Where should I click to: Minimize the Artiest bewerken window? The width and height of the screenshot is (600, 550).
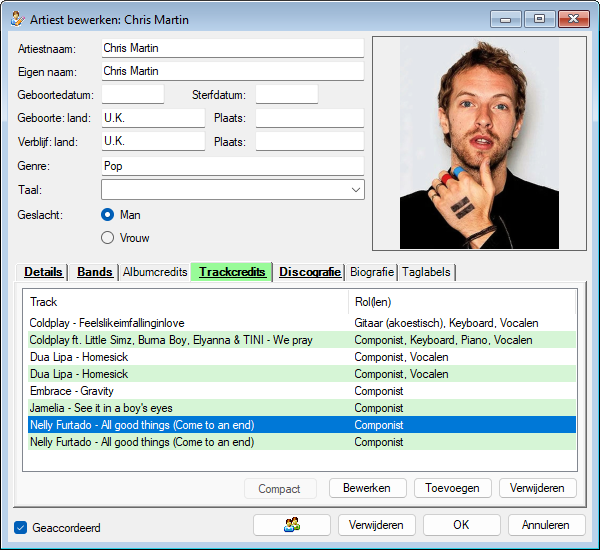[x=505, y=19]
